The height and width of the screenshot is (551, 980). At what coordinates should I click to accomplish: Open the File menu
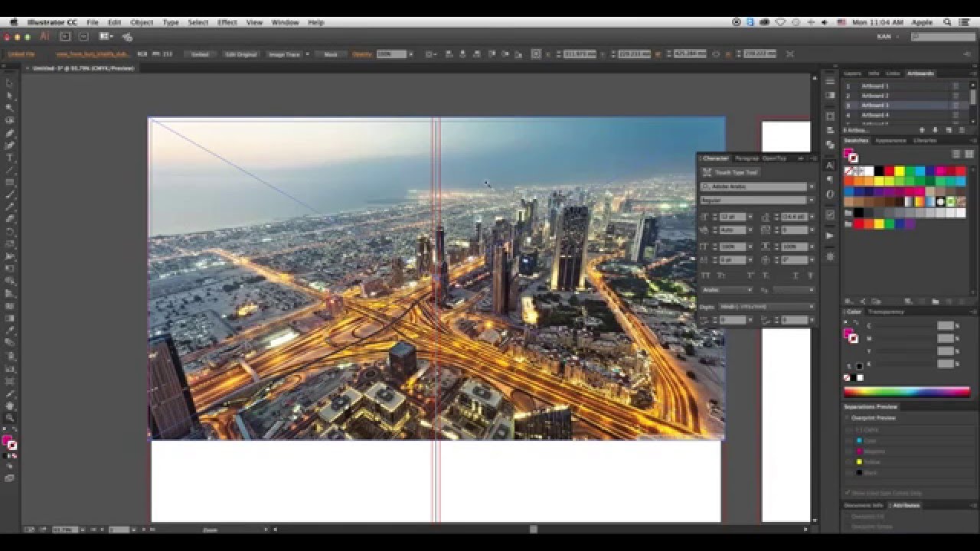pos(93,22)
